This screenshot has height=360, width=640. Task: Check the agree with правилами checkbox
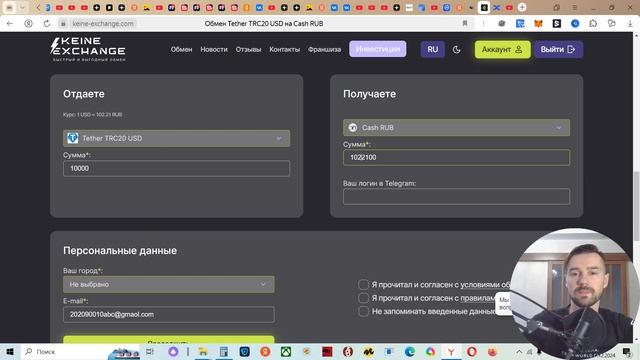(x=363, y=298)
